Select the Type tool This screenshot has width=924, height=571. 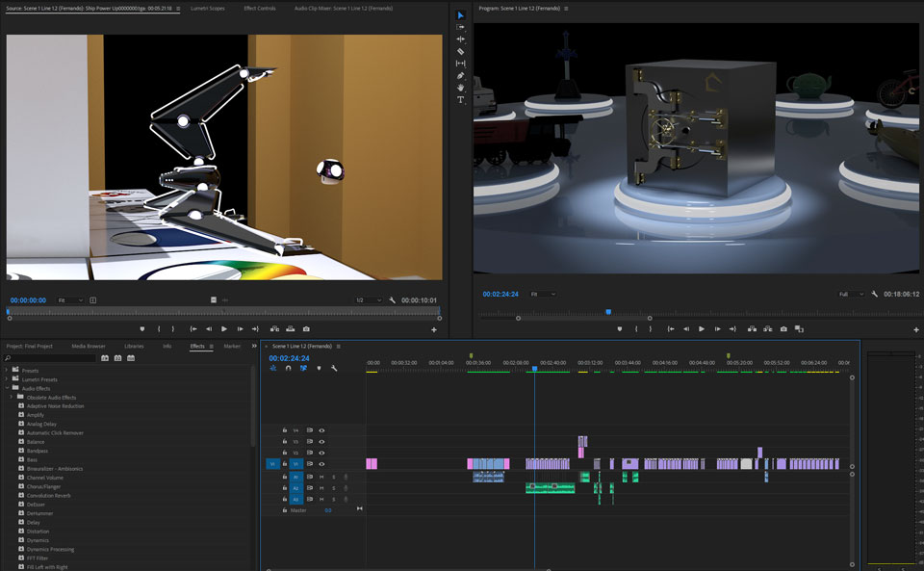[x=460, y=100]
